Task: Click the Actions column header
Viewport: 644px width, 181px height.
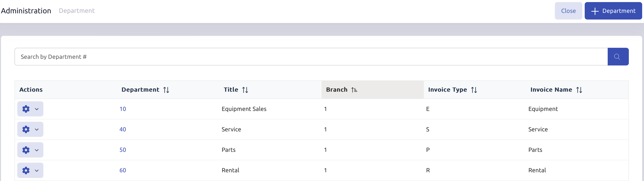Action: pyautogui.click(x=31, y=90)
